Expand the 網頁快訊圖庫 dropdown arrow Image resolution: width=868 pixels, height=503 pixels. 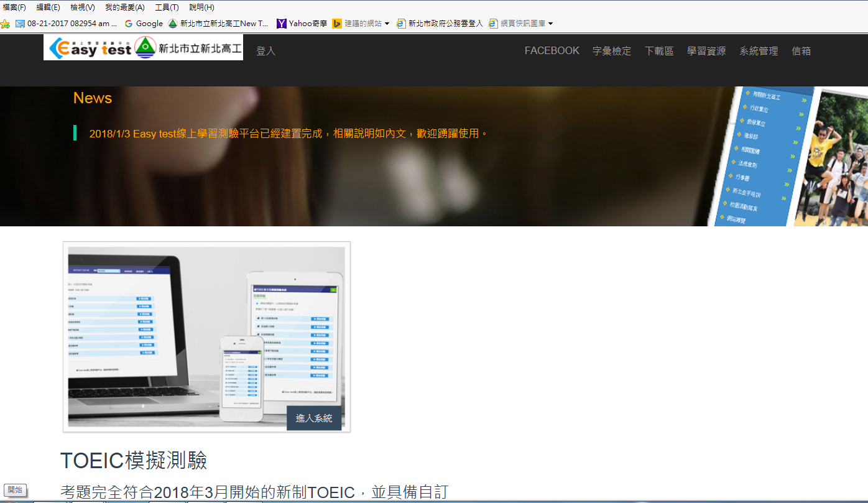click(550, 24)
